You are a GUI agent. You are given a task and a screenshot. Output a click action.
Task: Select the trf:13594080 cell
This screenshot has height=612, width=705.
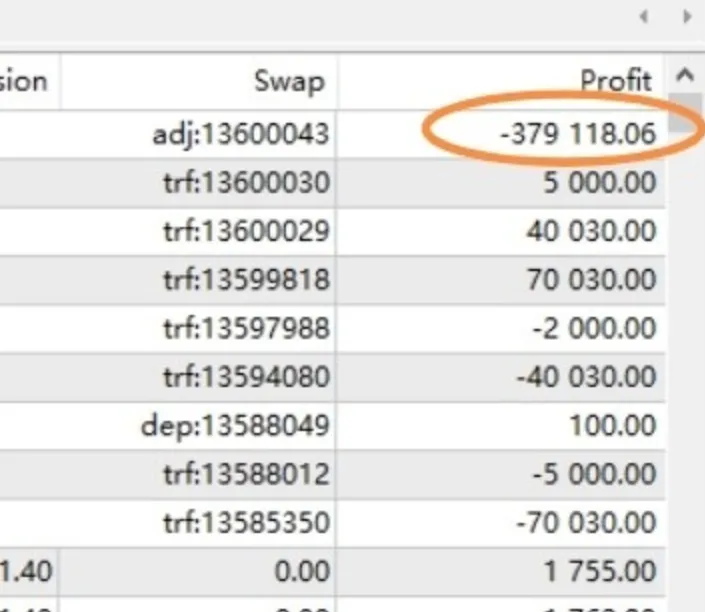246,377
